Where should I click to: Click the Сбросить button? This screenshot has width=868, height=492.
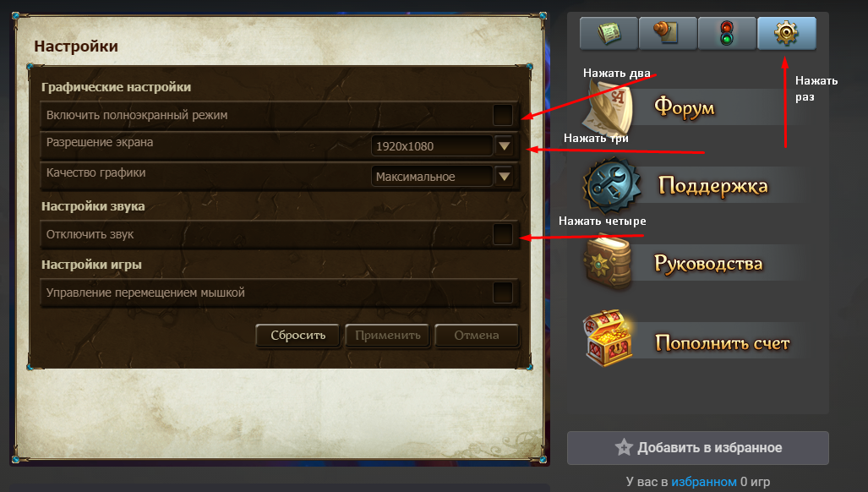coord(298,336)
